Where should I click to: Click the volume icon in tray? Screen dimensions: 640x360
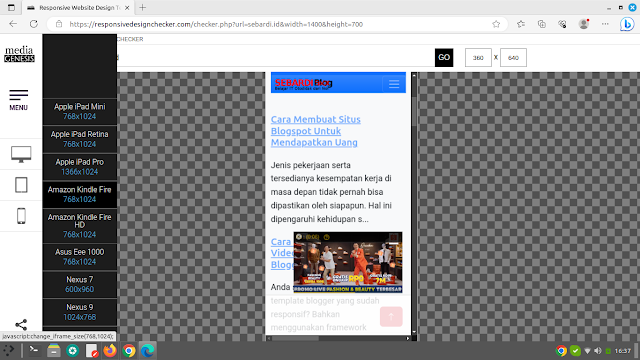pos(598,351)
